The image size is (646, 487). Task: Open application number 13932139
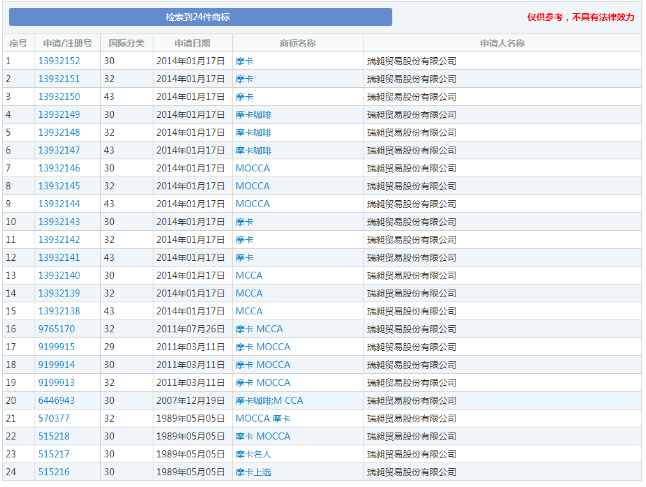click(x=59, y=293)
